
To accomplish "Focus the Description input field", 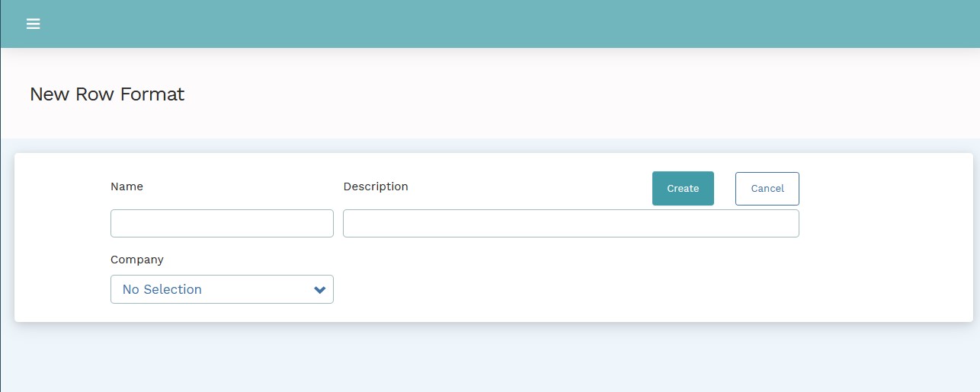I will pos(571,223).
